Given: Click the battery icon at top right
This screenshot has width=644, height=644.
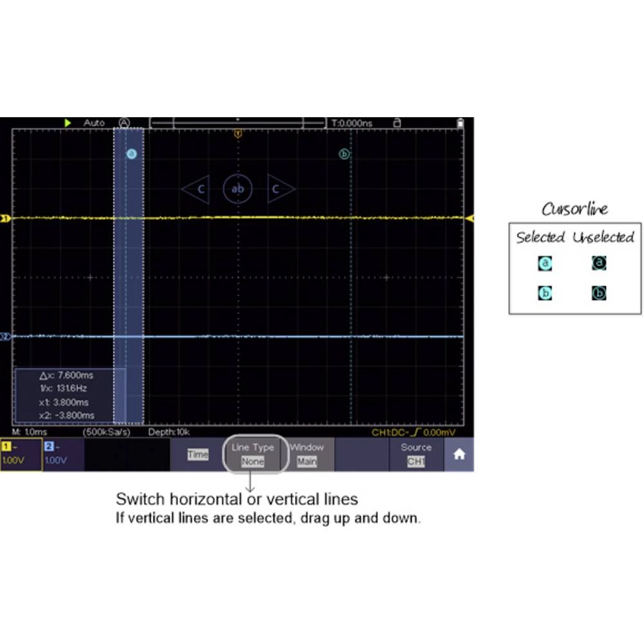Looking at the screenshot, I should coord(459,122).
